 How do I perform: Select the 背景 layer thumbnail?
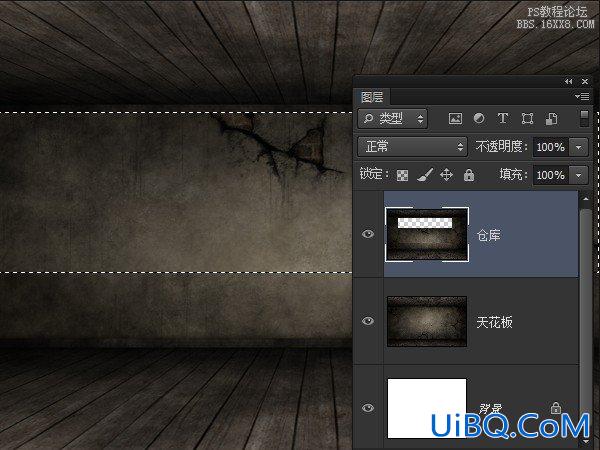pyautogui.click(x=427, y=408)
